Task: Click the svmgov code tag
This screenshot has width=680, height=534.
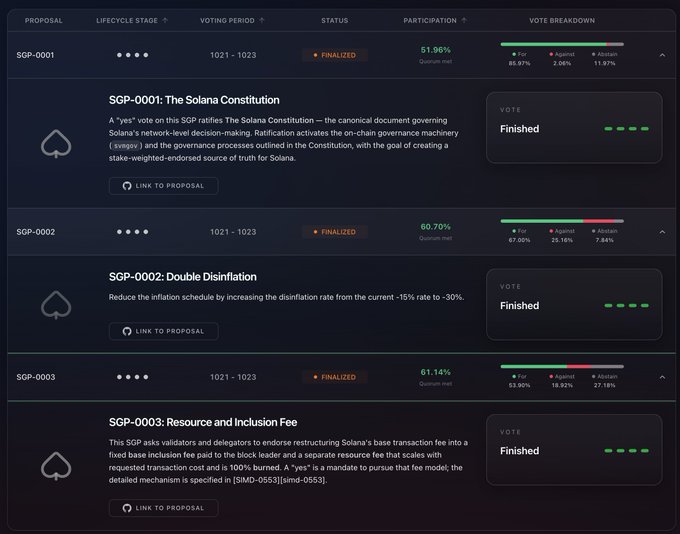Action: [x=125, y=146]
